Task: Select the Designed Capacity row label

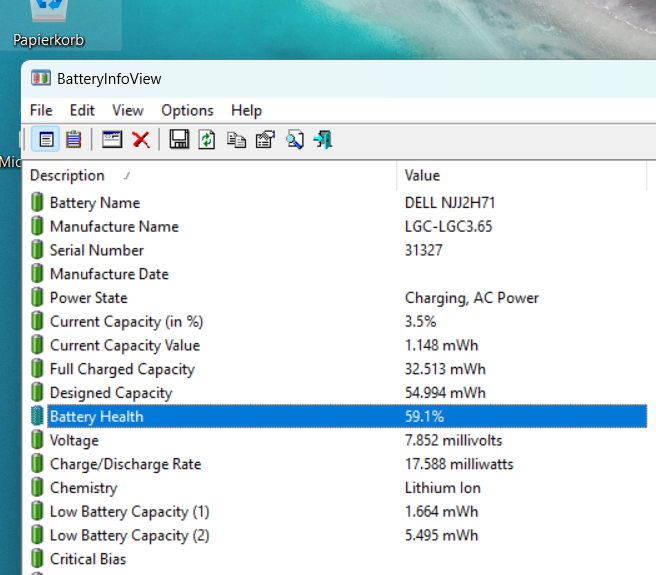Action: tap(111, 393)
